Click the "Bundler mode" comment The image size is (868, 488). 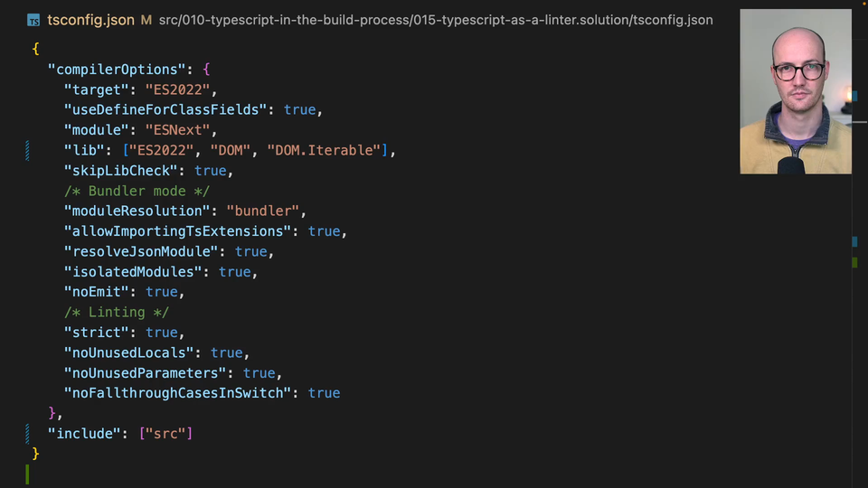coord(137,191)
